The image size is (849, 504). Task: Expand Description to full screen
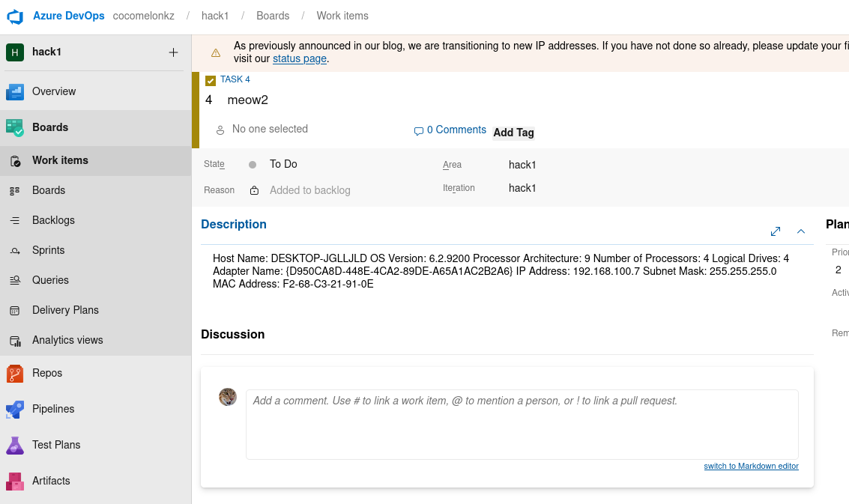coord(776,231)
